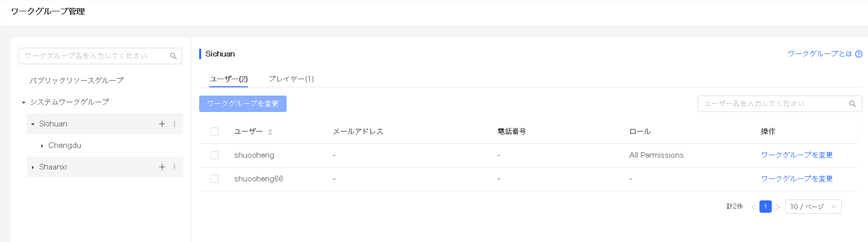Image resolution: width=868 pixels, height=242 pixels.
Task: Open the more options menu for Shaanxi
Action: click(x=174, y=167)
